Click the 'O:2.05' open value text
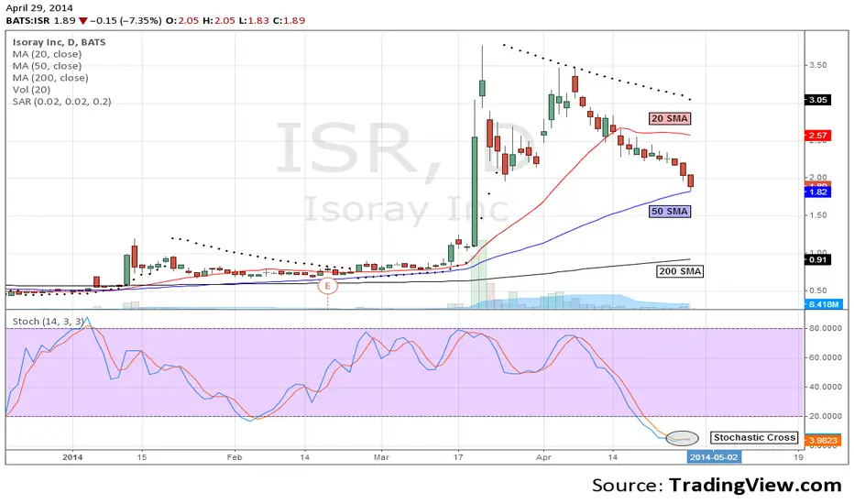This screenshot has width=854, height=504. click(182, 21)
